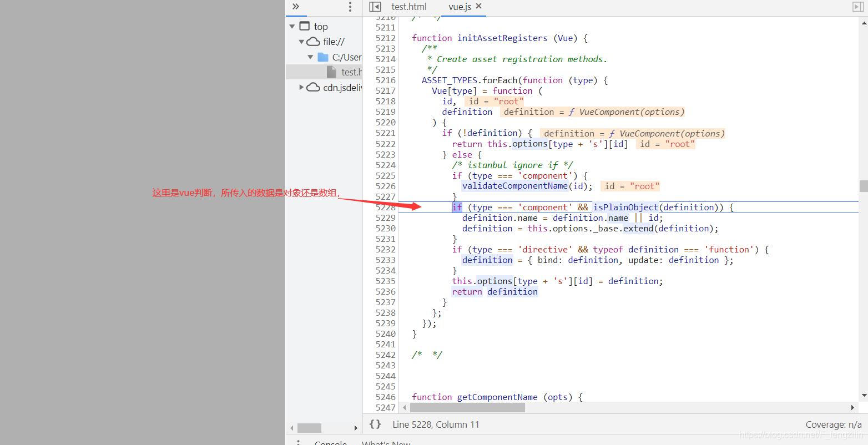Click code scrollbar right arrow

(x=853, y=407)
